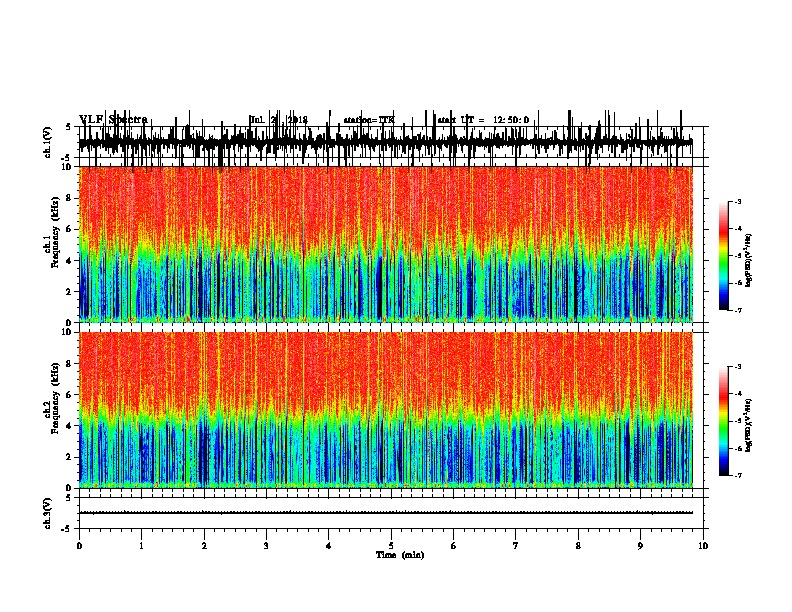Click the 2 kHz tick on ch.2 spectrogram
This screenshot has width=792, height=612.
coord(70,457)
